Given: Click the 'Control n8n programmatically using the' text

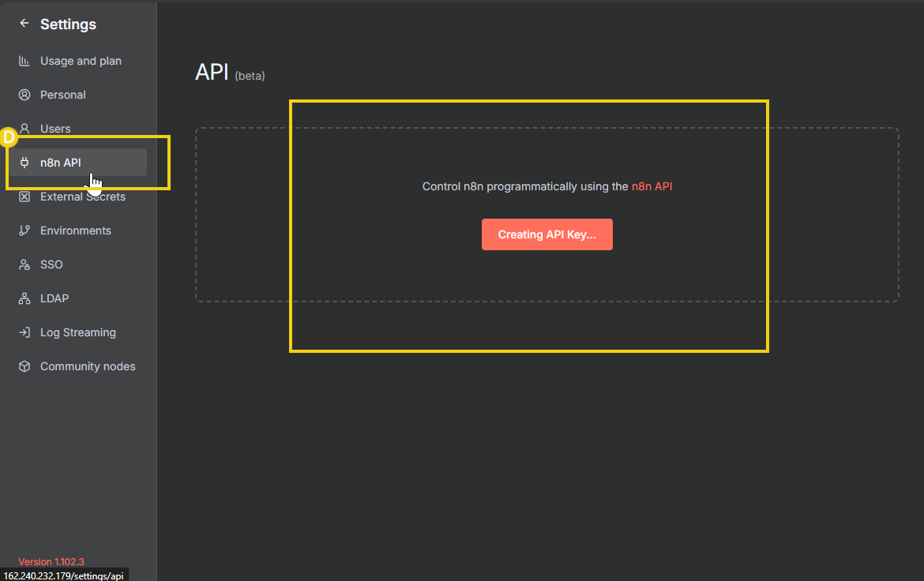Looking at the screenshot, I should pos(525,186).
